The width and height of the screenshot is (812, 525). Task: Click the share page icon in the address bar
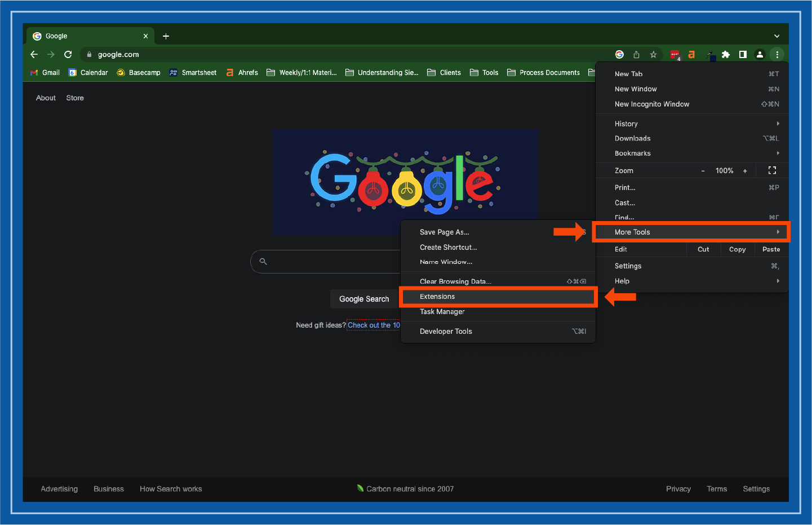pyautogui.click(x=636, y=55)
